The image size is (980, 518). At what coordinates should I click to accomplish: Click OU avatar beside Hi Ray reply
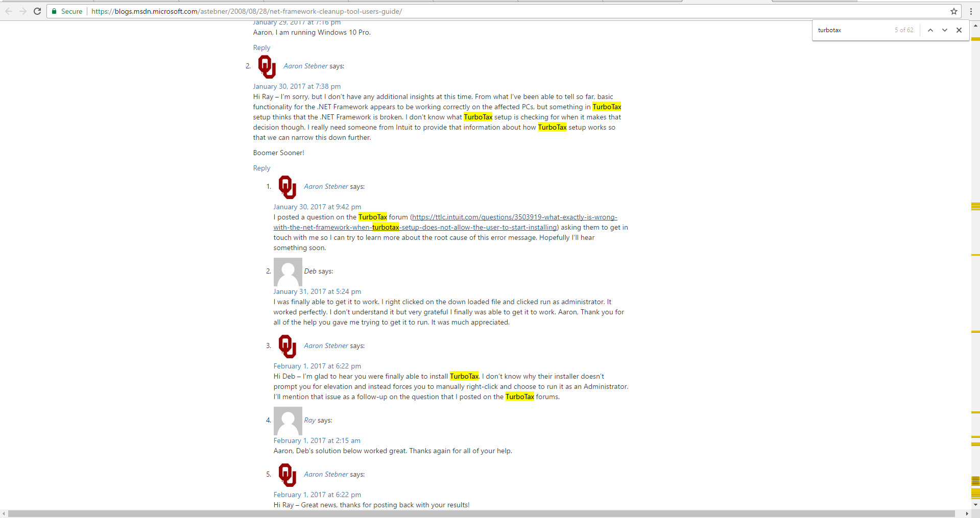(x=288, y=475)
